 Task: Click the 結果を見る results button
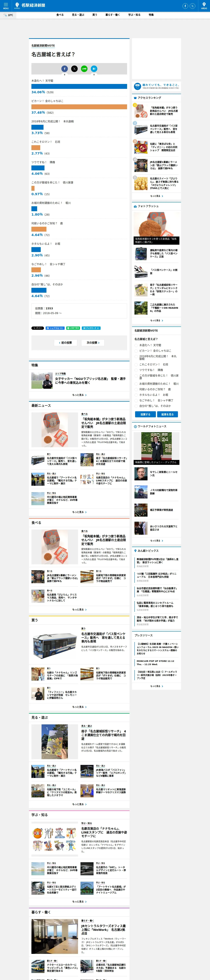pyautogui.click(x=167, y=414)
